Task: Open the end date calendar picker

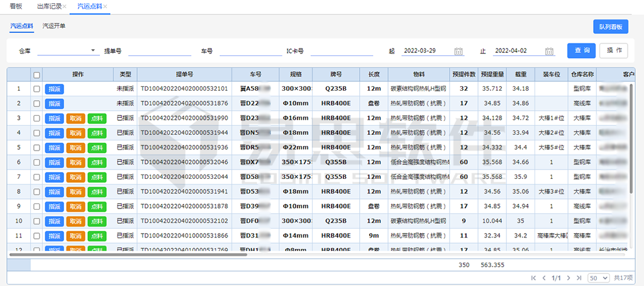Action: tap(550, 51)
